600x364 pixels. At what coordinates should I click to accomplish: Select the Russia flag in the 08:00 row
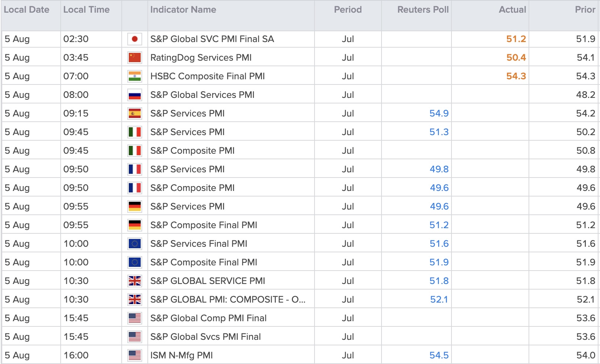(134, 95)
